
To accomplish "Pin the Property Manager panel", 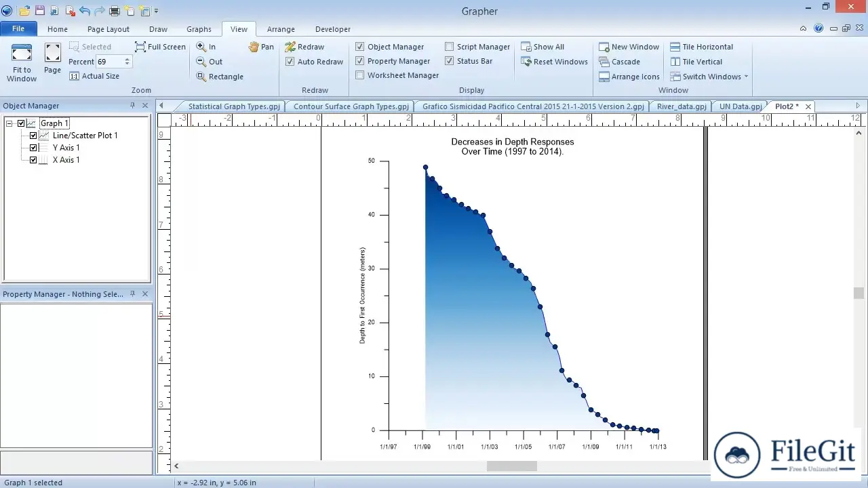I will point(132,294).
